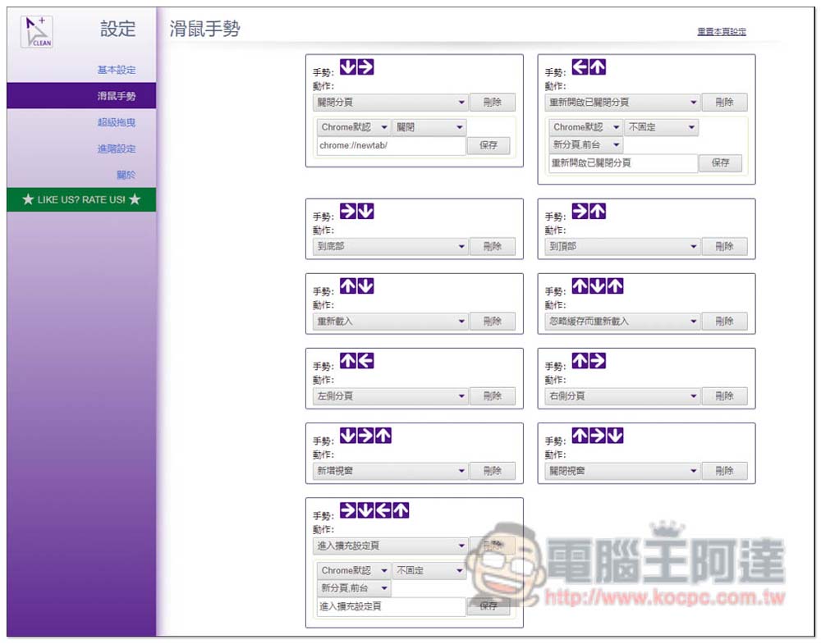
Task: Open the 到底部 action dropdown
Action: (391, 246)
